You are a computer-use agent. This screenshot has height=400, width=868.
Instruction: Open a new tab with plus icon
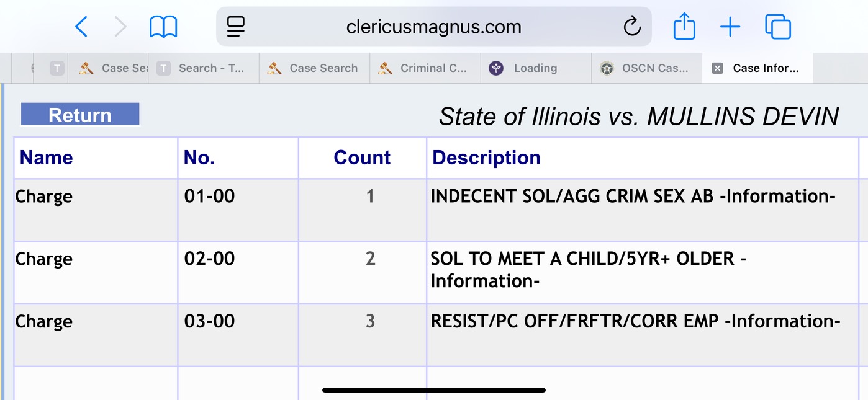pyautogui.click(x=730, y=27)
